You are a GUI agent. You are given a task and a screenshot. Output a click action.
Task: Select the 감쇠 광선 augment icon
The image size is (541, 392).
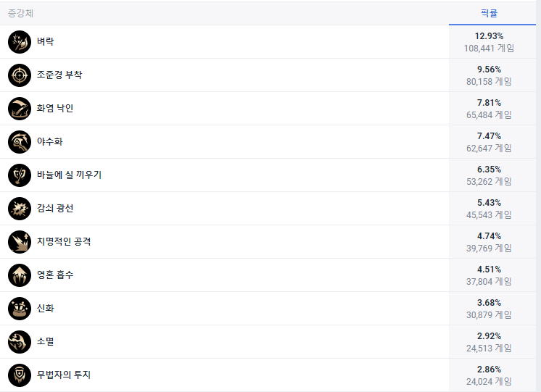pyautogui.click(x=20, y=209)
